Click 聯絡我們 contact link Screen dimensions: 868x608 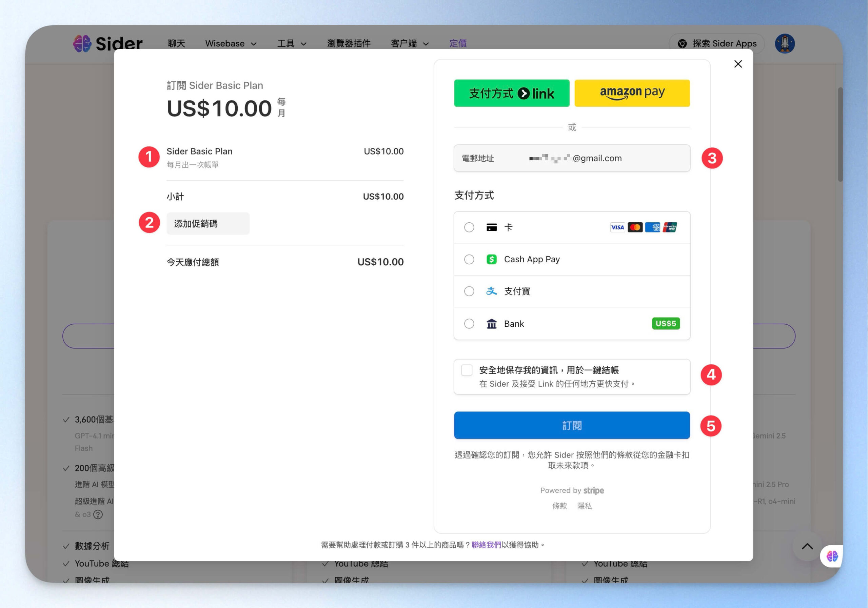[x=486, y=545]
